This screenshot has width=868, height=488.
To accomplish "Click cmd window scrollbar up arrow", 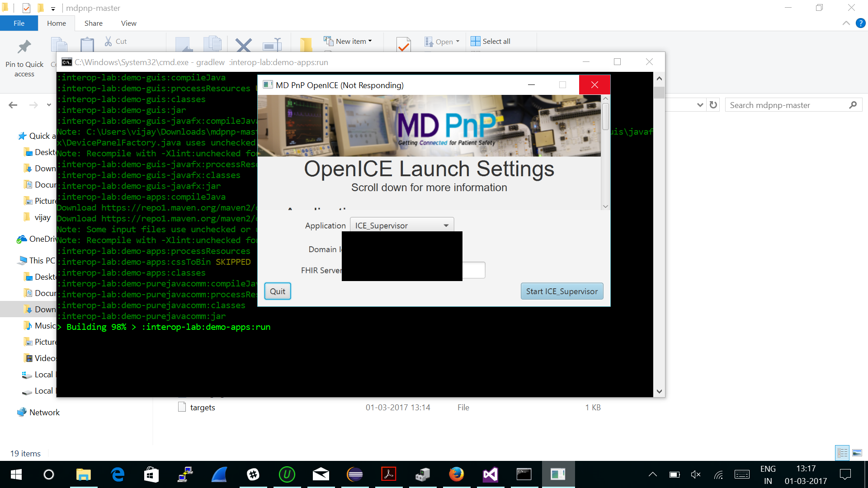I will click(659, 79).
